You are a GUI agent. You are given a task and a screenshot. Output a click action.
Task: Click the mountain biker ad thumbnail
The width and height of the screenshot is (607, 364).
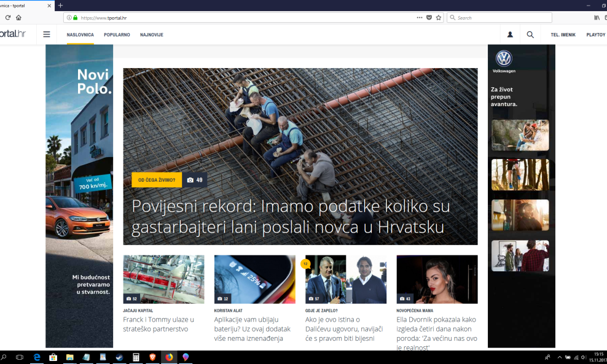520,174
